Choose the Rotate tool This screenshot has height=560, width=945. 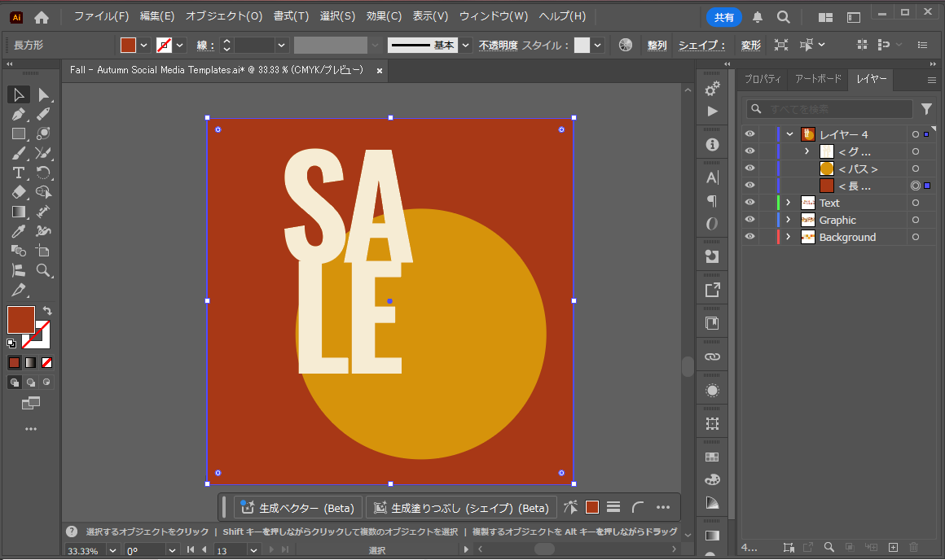pos(43,173)
